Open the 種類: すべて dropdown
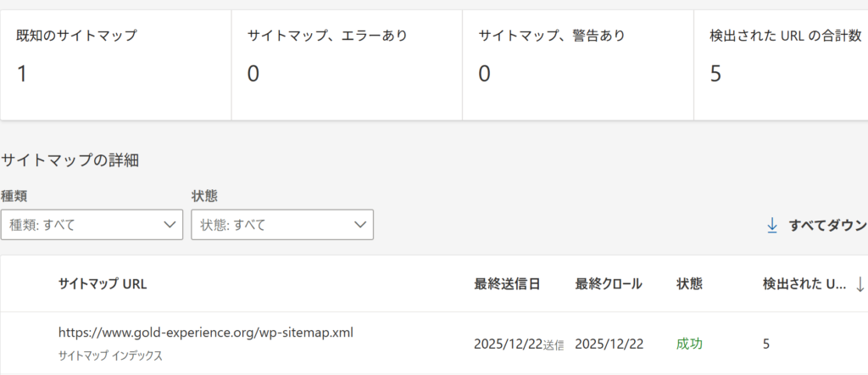The height and width of the screenshot is (375, 868). coord(92,225)
